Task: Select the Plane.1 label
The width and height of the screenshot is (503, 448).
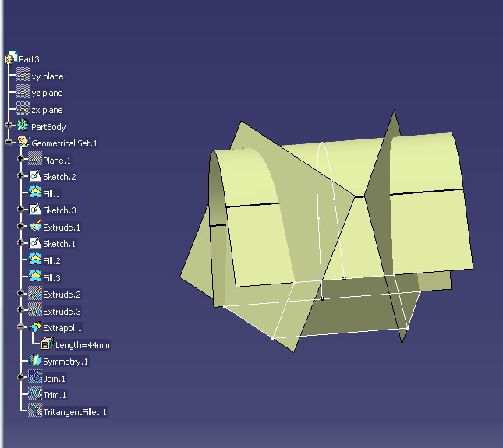Action: tap(57, 161)
